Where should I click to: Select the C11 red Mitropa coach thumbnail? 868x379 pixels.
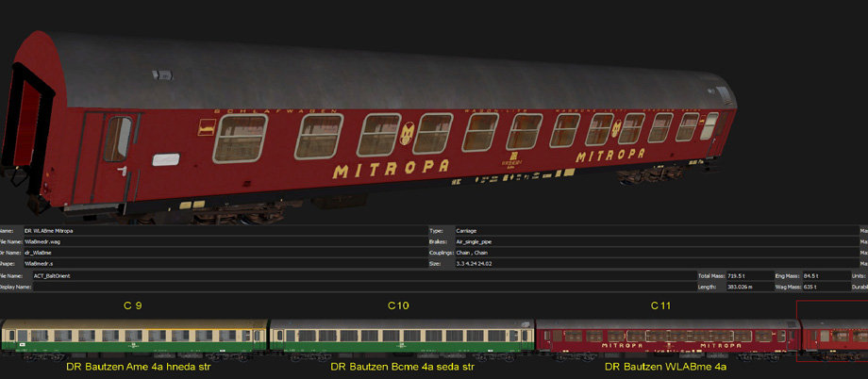[668, 339]
